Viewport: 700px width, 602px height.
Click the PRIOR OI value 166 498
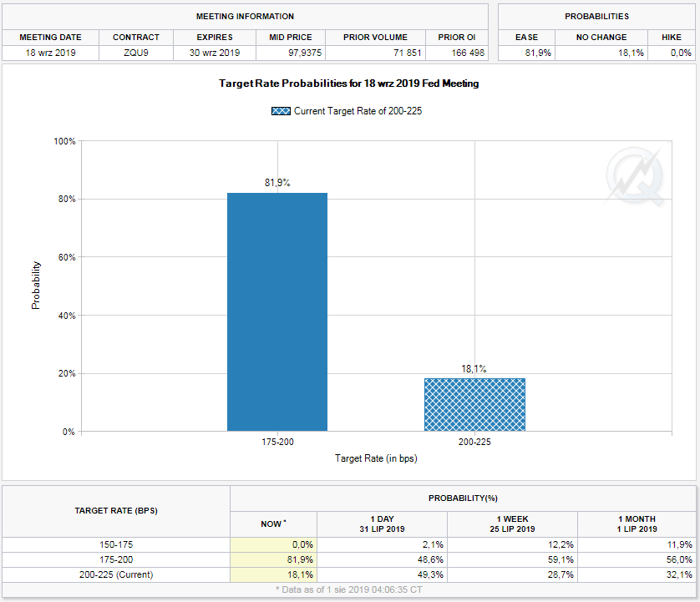[x=459, y=53]
